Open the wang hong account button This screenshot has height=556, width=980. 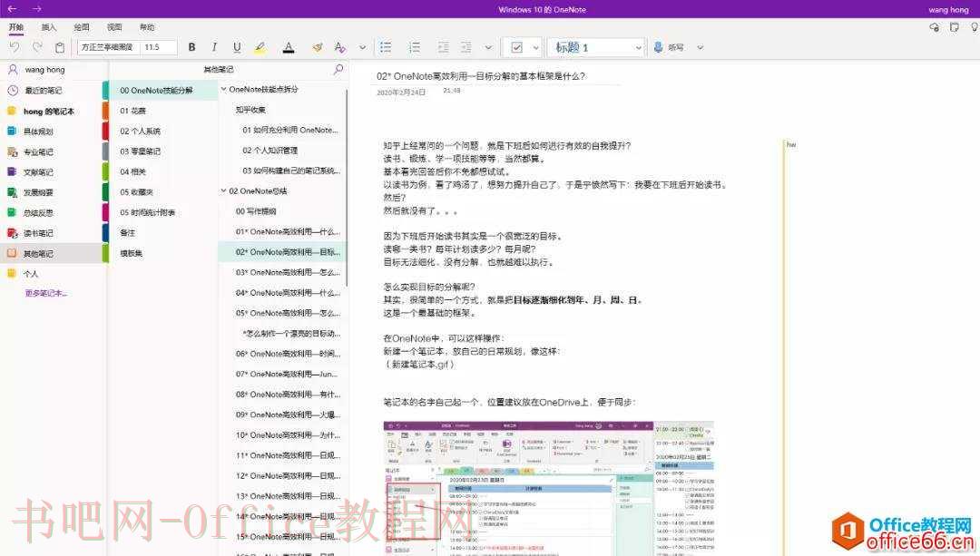(948, 9)
